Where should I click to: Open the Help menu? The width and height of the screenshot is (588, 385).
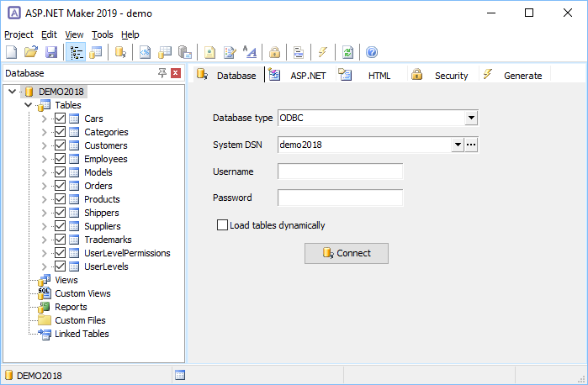[130, 34]
